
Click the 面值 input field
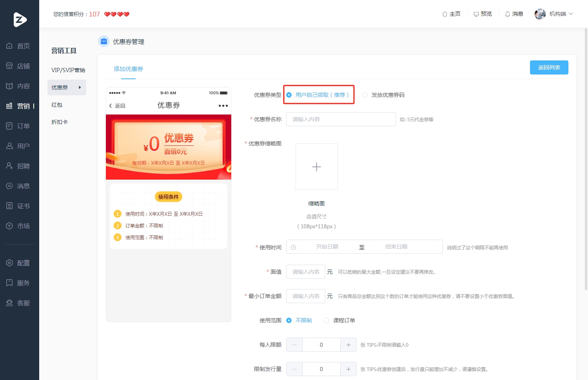pyautogui.click(x=306, y=272)
